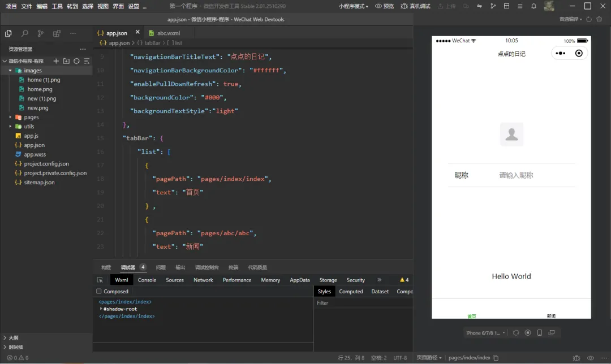Tap the avatar placeholder in the simulator

click(x=511, y=134)
